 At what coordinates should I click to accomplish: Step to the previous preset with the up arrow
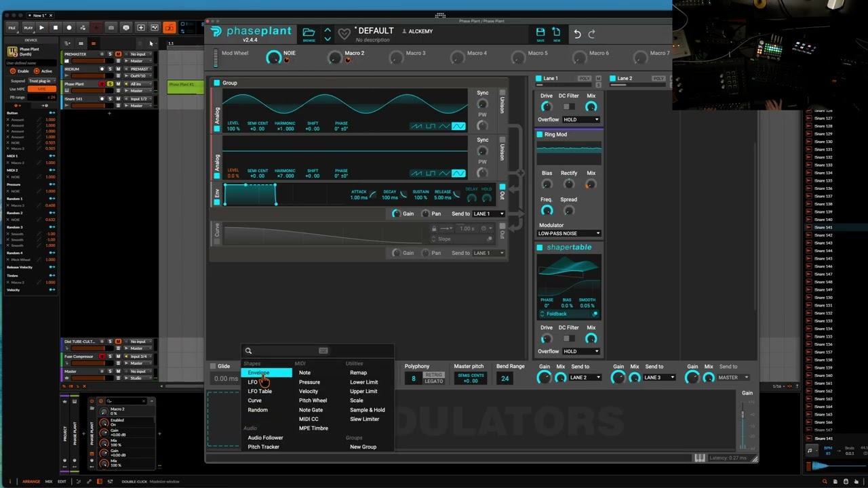point(328,30)
